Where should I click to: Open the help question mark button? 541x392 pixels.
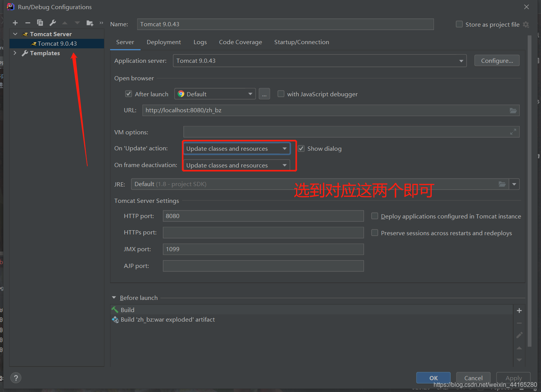(16, 378)
